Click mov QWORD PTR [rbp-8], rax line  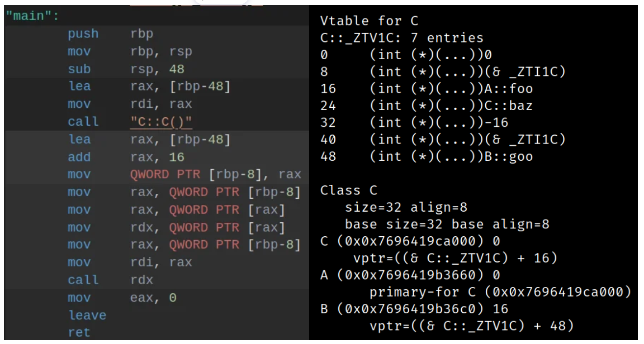tap(184, 174)
